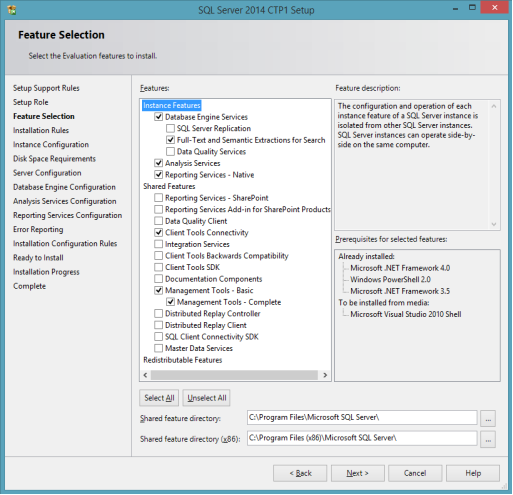The height and width of the screenshot is (495, 513).
Task: Uncheck Full-Text and Semantic Extractions for Search
Action: point(170,140)
